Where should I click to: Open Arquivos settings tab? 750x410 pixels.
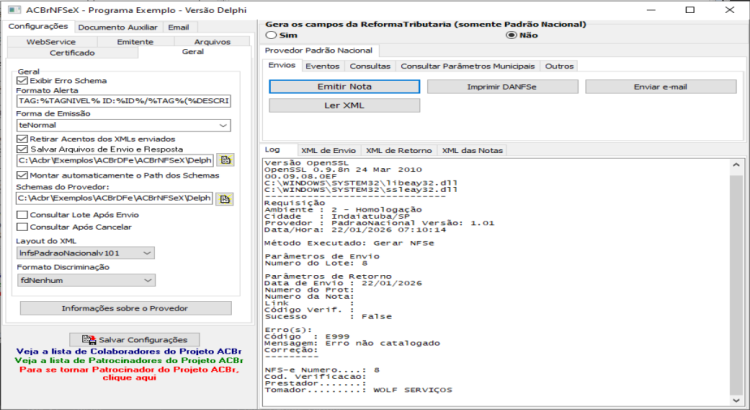(x=212, y=42)
